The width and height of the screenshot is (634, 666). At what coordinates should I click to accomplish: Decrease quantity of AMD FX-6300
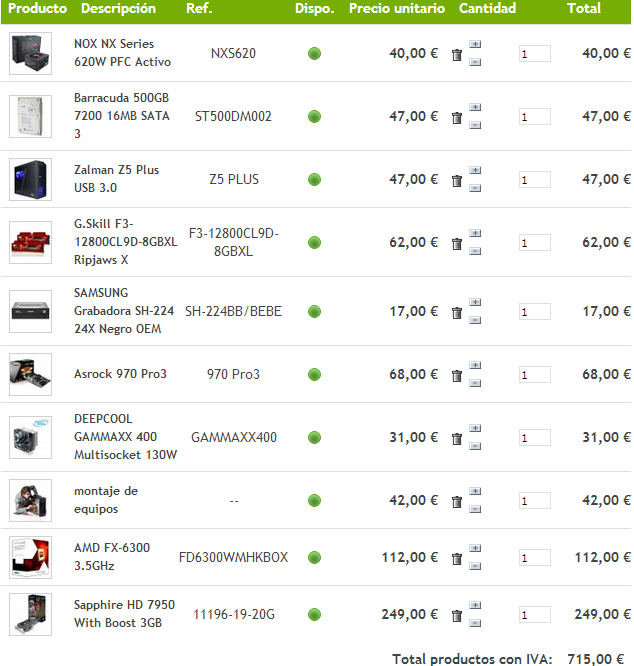point(475,566)
